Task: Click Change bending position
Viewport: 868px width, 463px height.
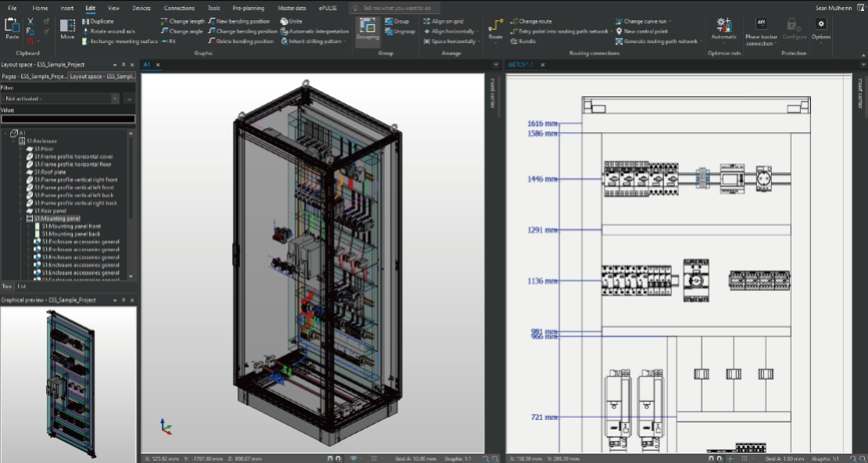Action: click(242, 31)
